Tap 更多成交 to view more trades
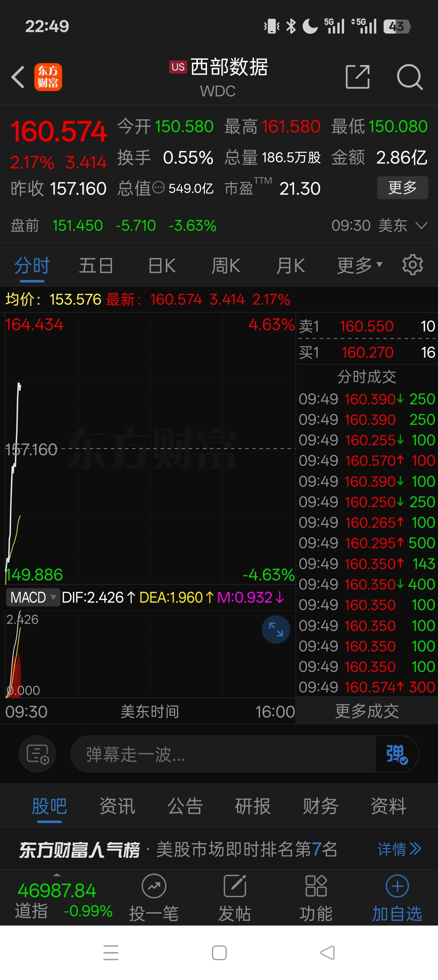Screen dimensions: 438x980 click(x=367, y=711)
